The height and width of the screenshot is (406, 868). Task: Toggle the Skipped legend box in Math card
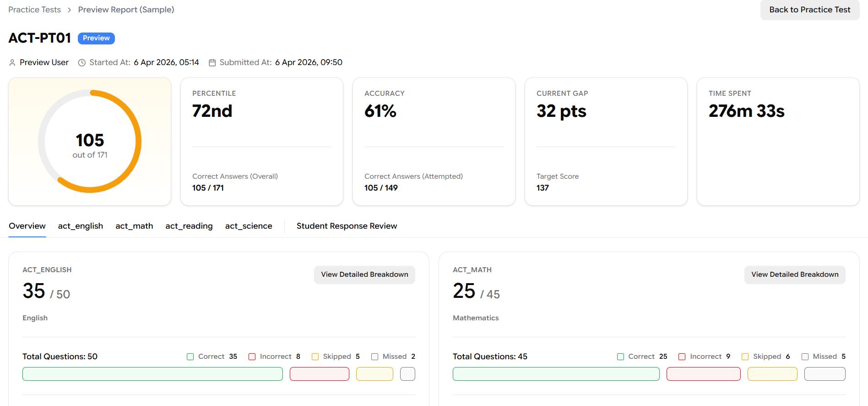coord(745,357)
